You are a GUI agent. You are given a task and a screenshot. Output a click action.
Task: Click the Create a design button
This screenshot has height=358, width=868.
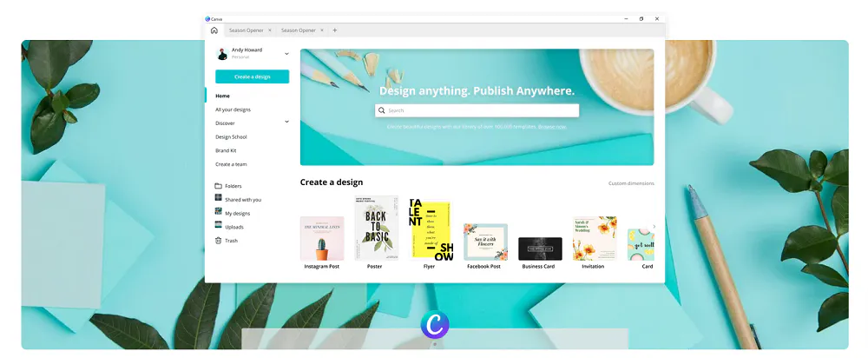click(252, 76)
